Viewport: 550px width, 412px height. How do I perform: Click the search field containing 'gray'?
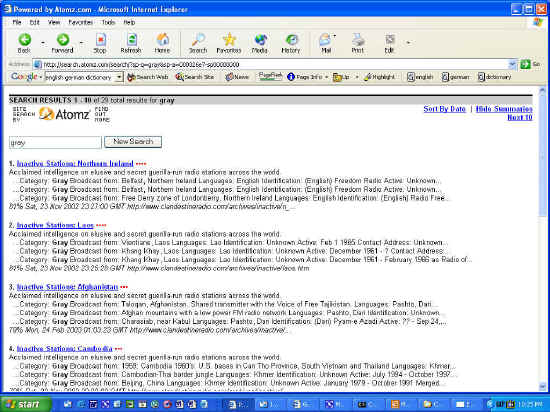[55, 142]
